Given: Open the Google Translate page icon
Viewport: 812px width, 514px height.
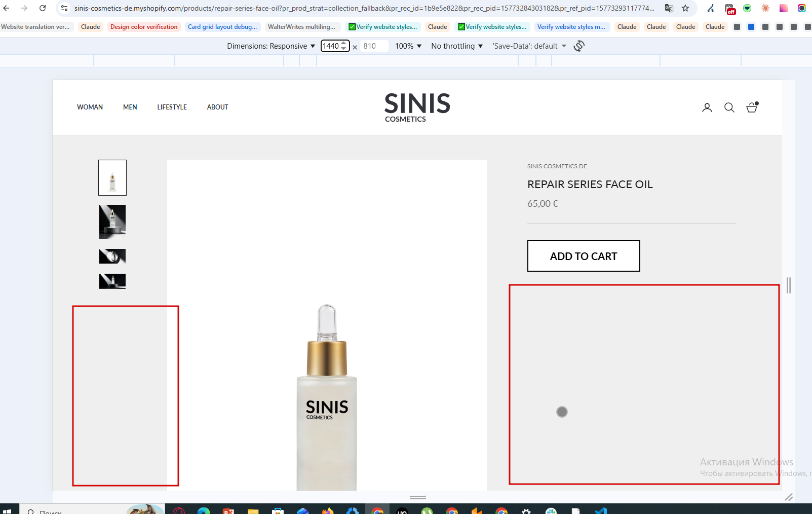Looking at the screenshot, I should 669,8.
